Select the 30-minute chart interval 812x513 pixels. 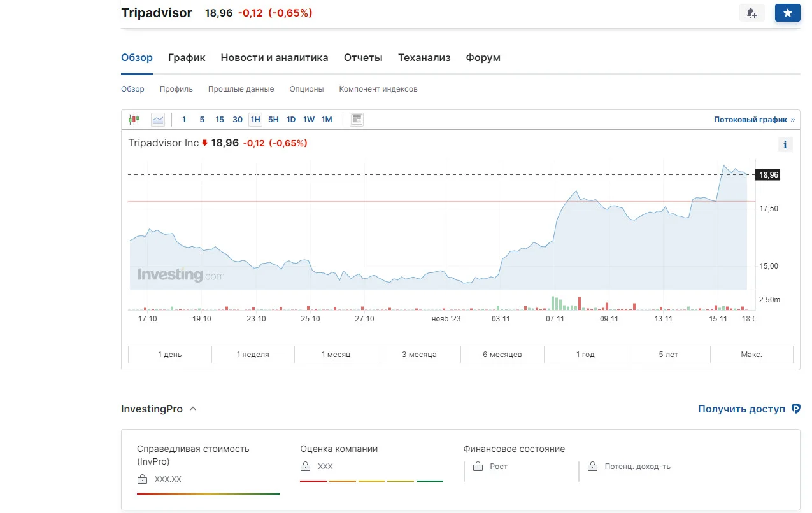coord(238,119)
